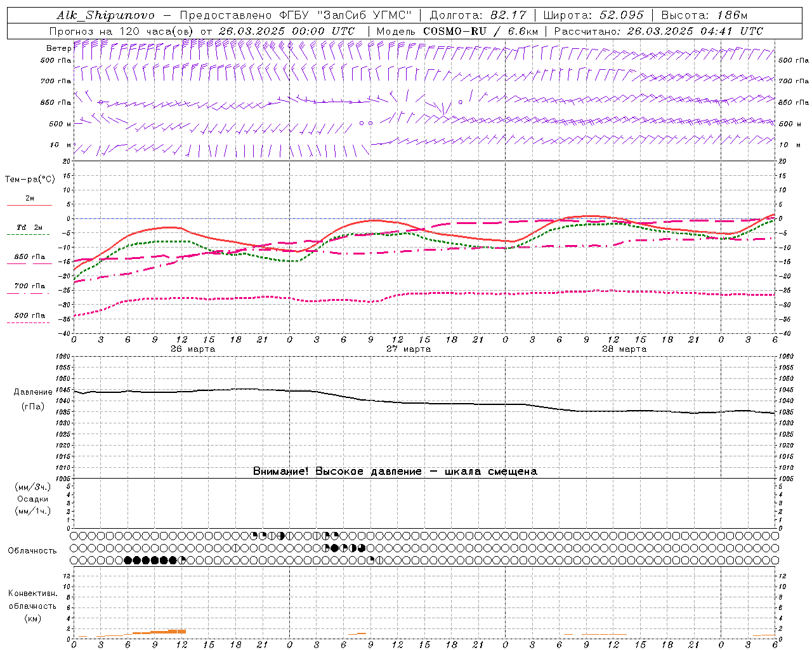Click the 700 гПа temperature legend entry
Viewport: 812px width, 650px height.
29,286
